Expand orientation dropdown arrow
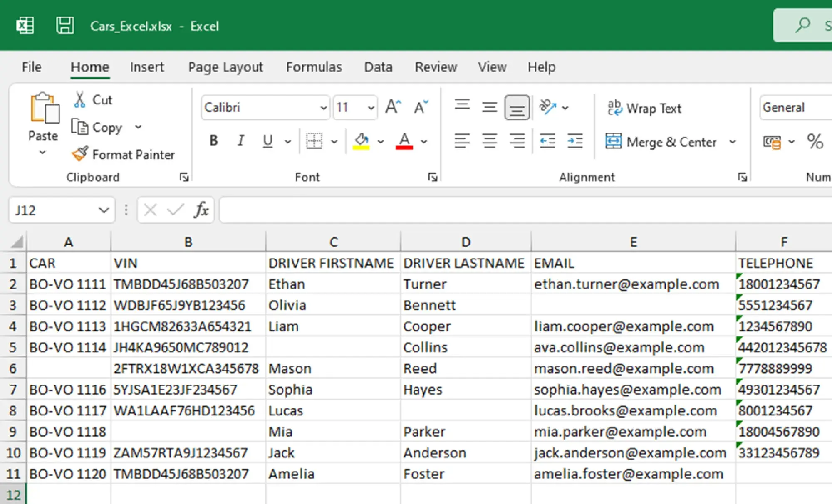This screenshot has width=832, height=504. pos(565,108)
